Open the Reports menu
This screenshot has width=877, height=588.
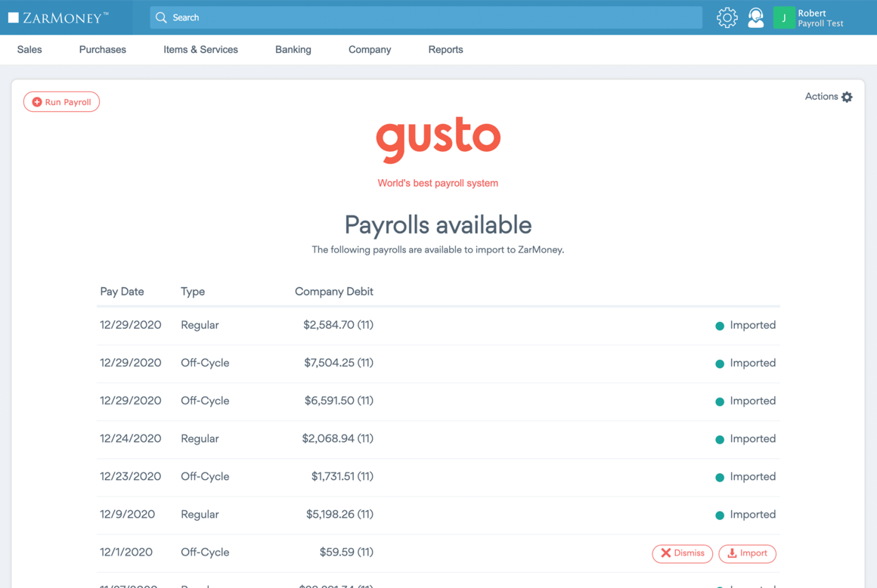[x=446, y=50]
